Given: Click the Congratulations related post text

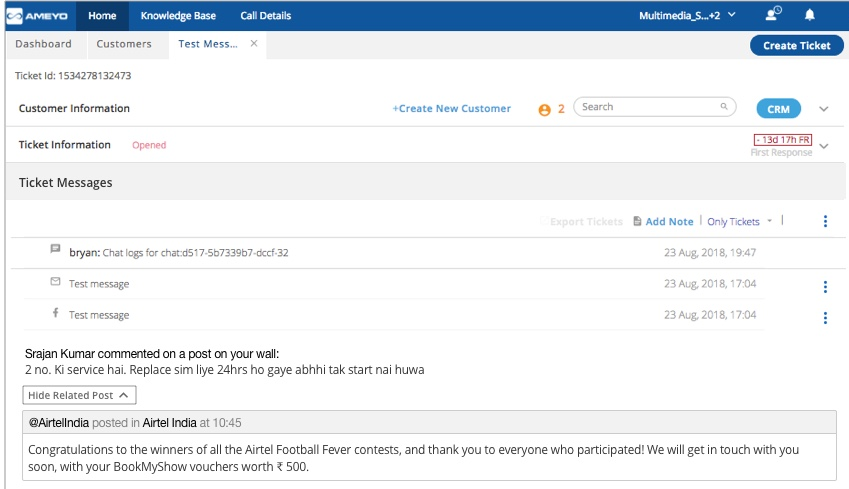Looking at the screenshot, I should tap(413, 458).
